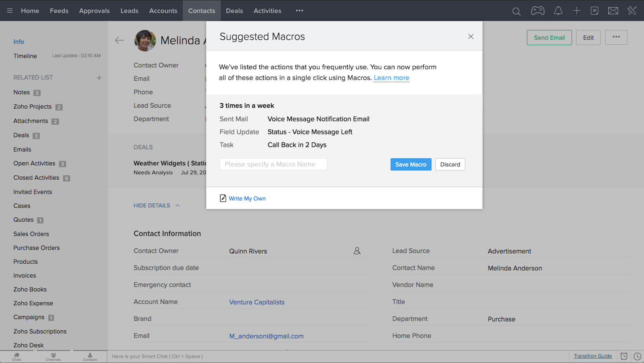Open the setup tools icon
Viewport: 644px width, 363px height.
click(x=631, y=11)
